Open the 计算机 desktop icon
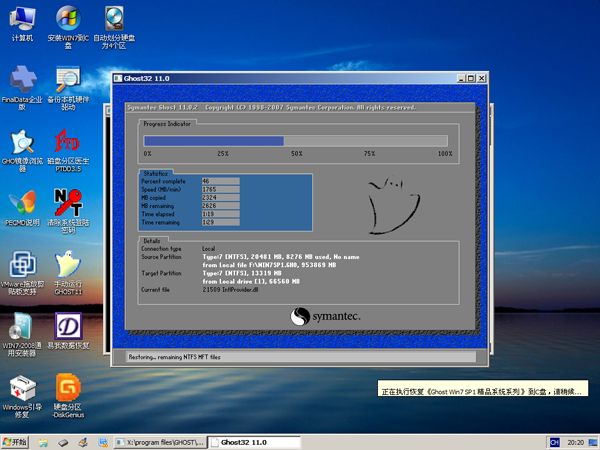This screenshot has width=600, height=450. coord(22,24)
